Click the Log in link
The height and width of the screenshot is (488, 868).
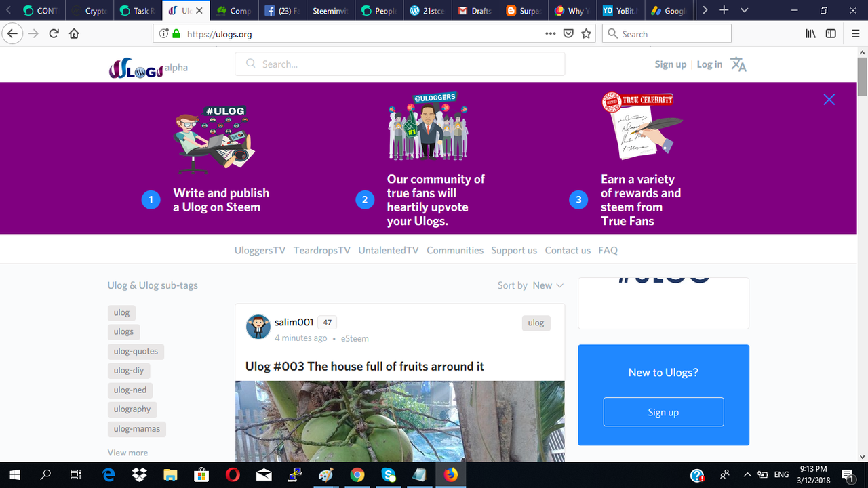(709, 64)
